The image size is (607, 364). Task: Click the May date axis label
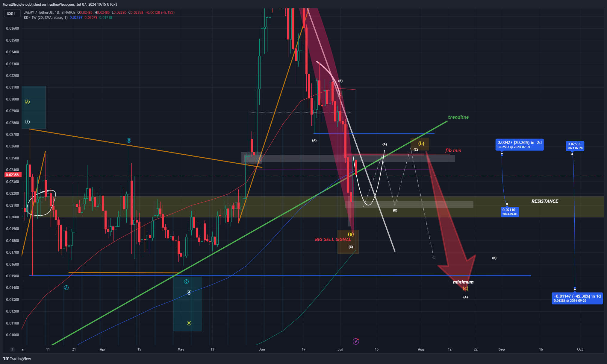[181, 349]
